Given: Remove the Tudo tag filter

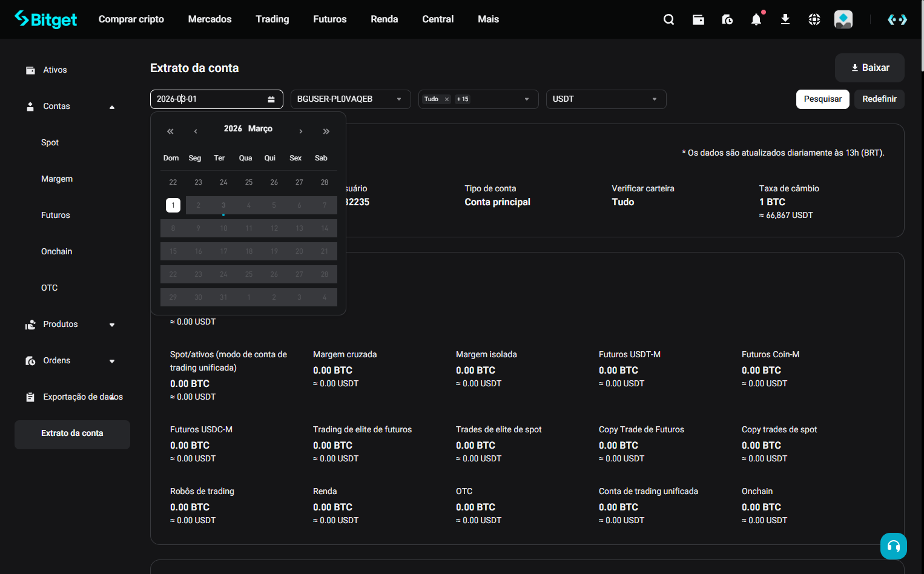Looking at the screenshot, I should pos(447,99).
